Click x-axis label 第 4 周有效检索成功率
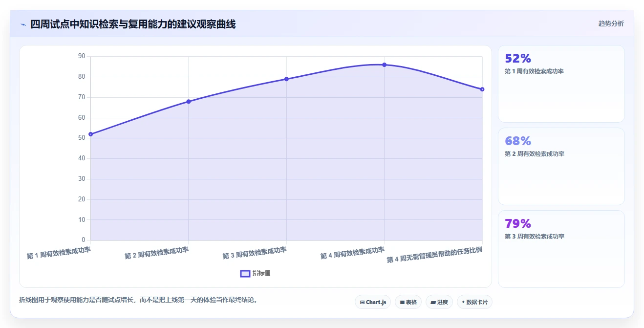 (353, 253)
